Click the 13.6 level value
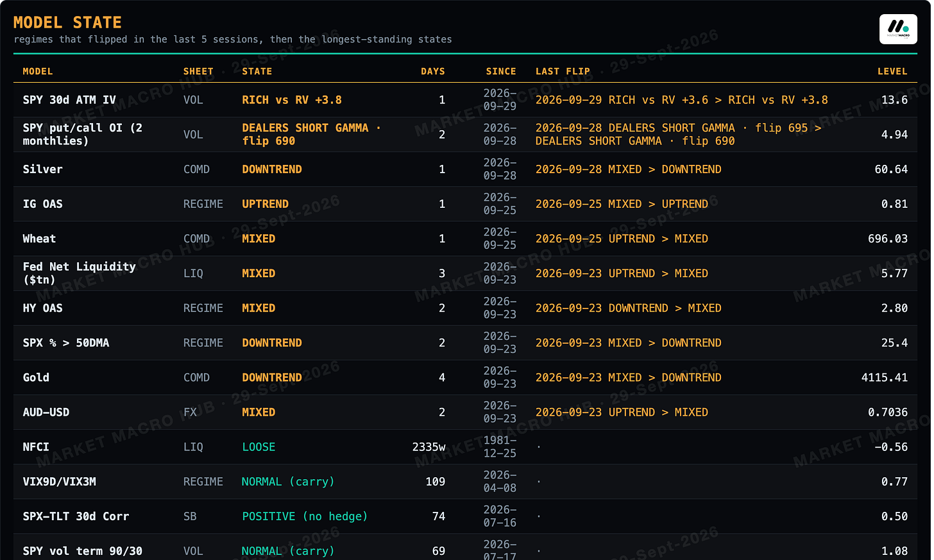 (894, 100)
